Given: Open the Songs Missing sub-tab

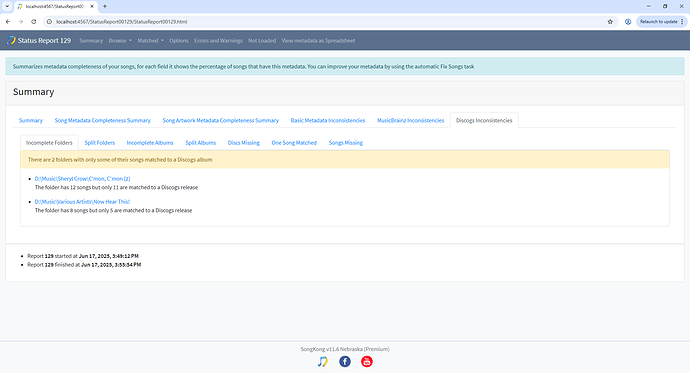Looking at the screenshot, I should click(346, 143).
